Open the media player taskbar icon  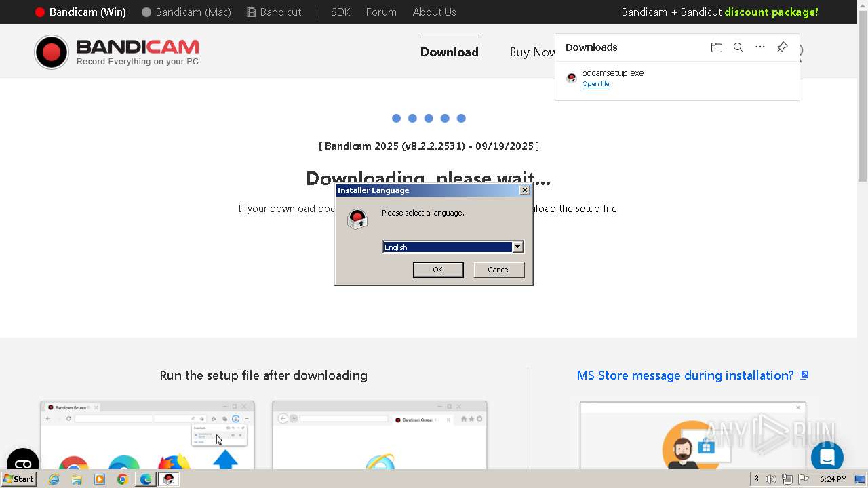pyautogui.click(x=100, y=479)
